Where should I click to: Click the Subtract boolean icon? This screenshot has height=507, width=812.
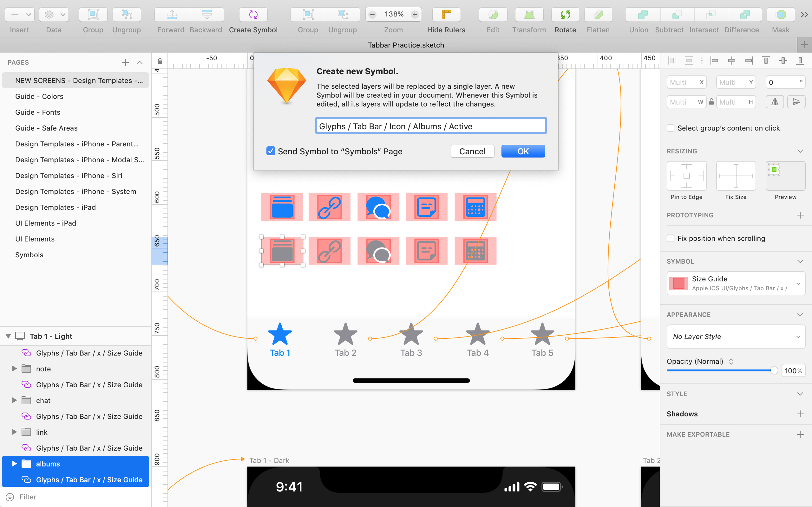coord(675,15)
